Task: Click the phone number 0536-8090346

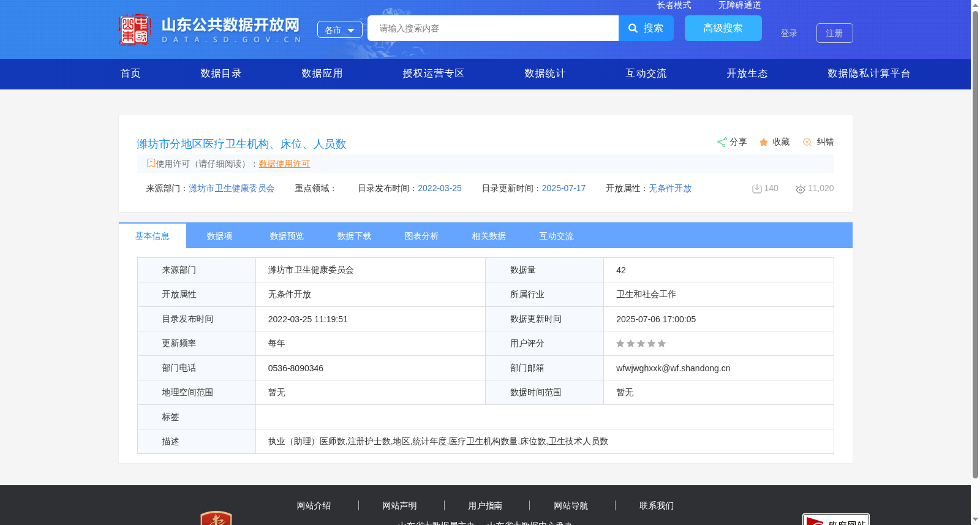Action: [x=296, y=368]
